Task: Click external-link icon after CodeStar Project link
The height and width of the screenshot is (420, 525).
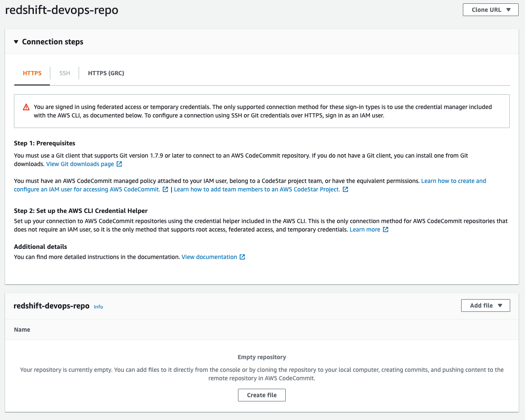Action: [x=345, y=189]
